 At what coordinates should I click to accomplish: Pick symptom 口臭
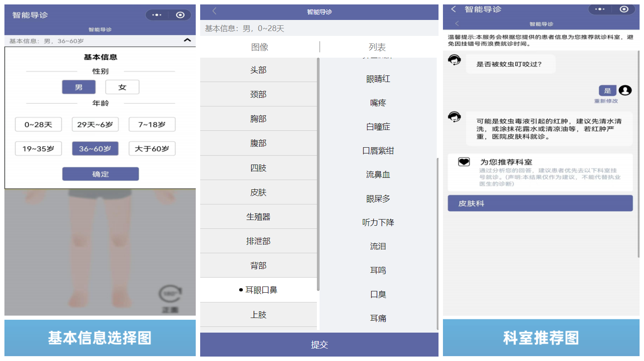pos(378,294)
